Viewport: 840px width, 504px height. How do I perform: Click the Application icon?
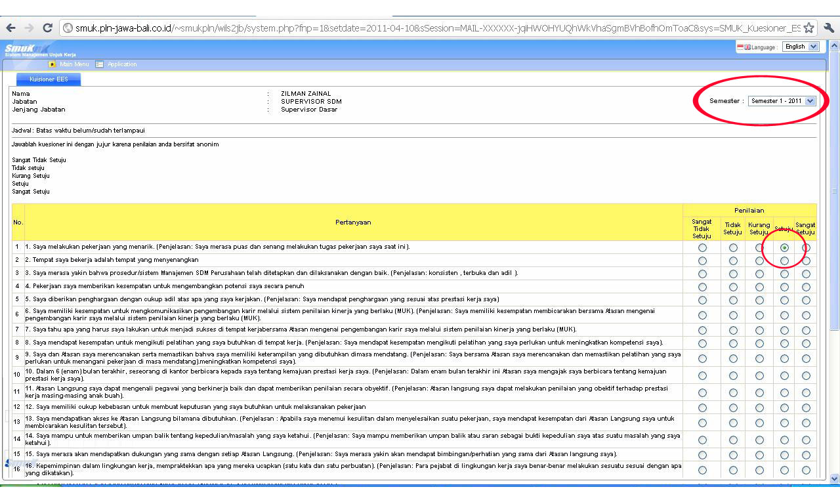coord(100,64)
